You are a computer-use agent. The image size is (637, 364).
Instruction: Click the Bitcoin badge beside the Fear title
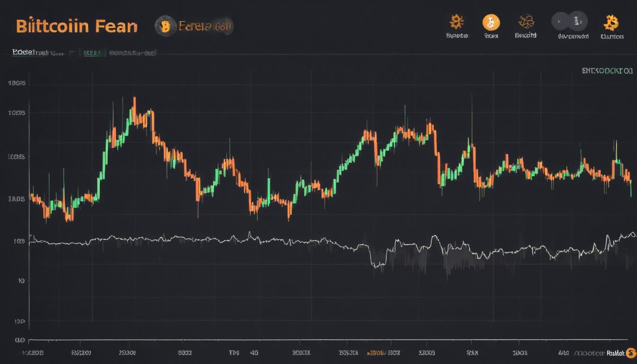coord(165,26)
